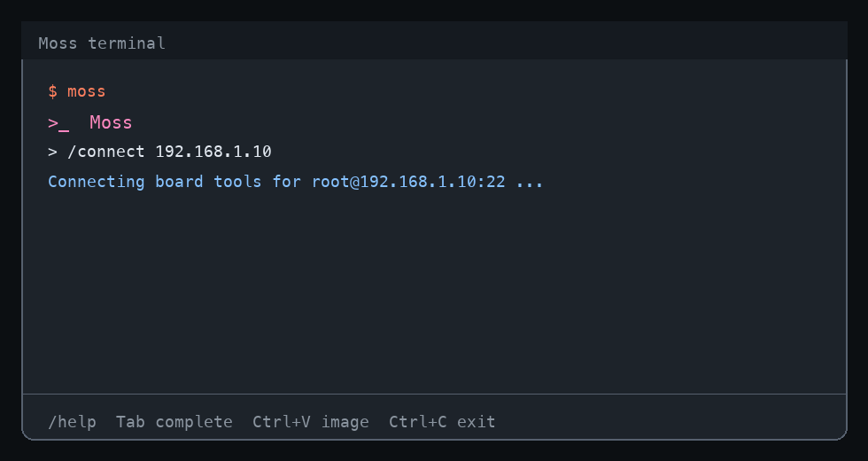The height and width of the screenshot is (461, 868).
Task: Click the words board tools
Action: (208, 182)
